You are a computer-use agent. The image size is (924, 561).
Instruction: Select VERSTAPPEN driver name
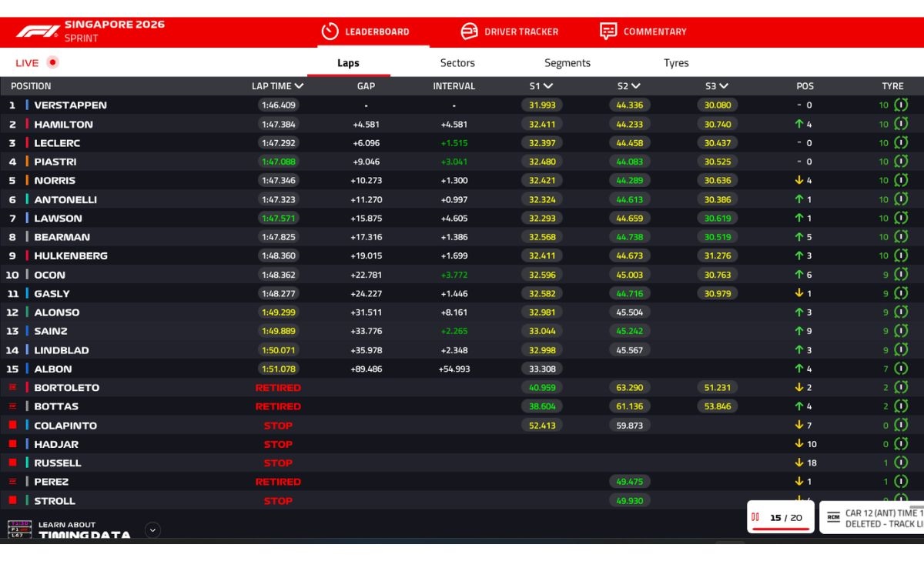[70, 105]
